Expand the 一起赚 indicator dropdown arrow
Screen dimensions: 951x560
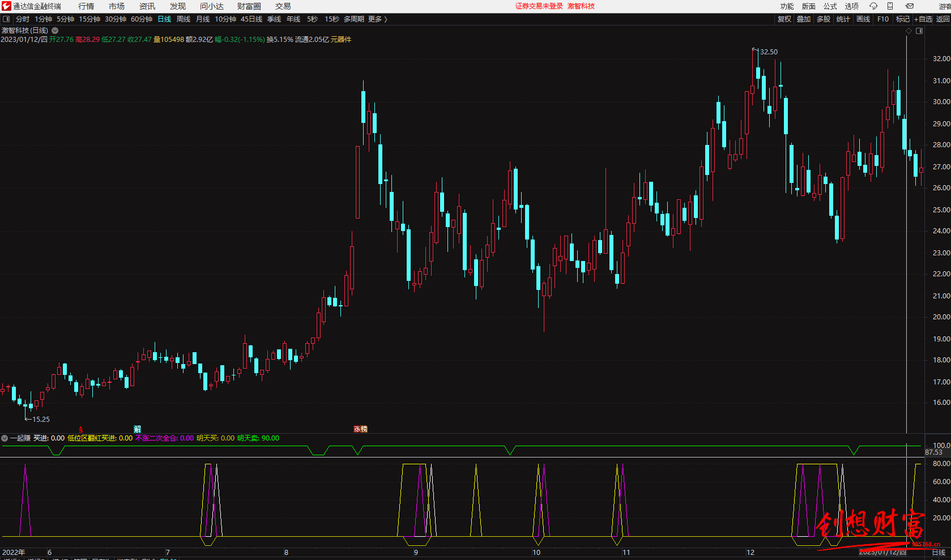(x=5, y=438)
